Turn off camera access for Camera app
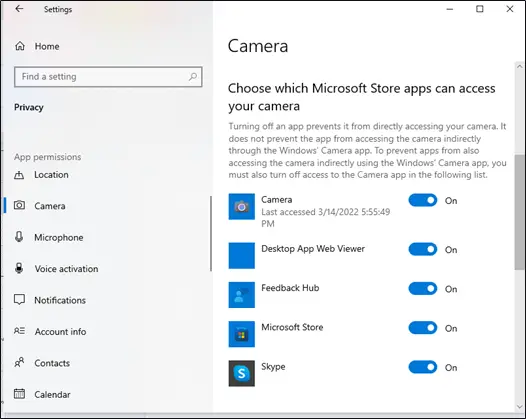This screenshot has width=526, height=419. pos(423,200)
